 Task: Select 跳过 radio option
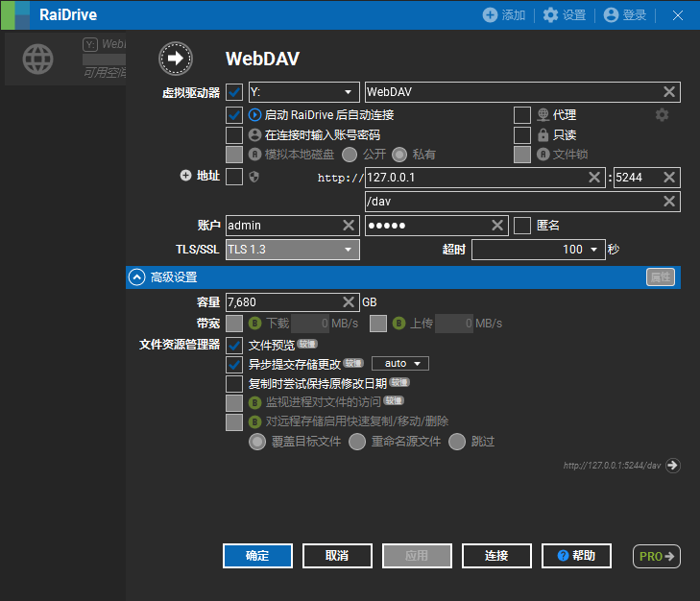[x=457, y=442]
